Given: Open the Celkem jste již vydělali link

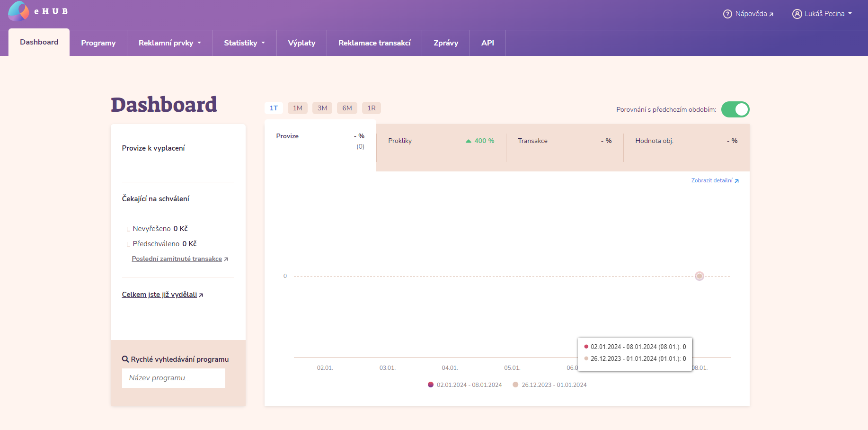Looking at the screenshot, I should coord(159,295).
